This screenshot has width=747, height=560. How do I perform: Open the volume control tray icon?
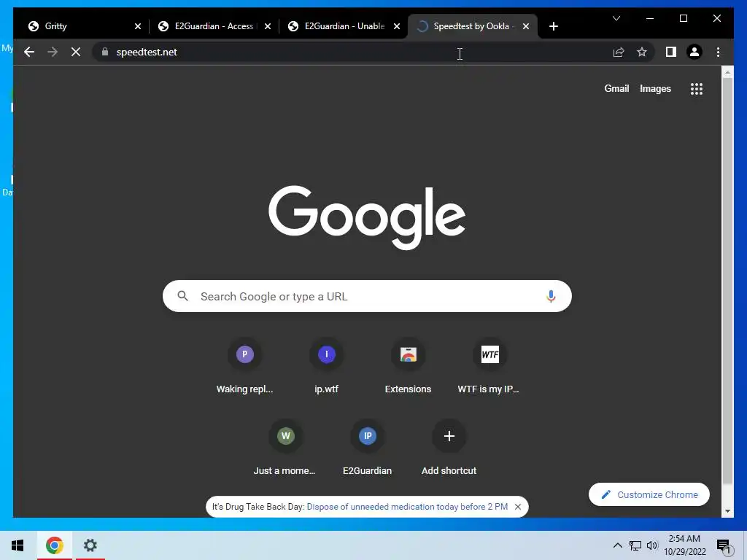652,545
